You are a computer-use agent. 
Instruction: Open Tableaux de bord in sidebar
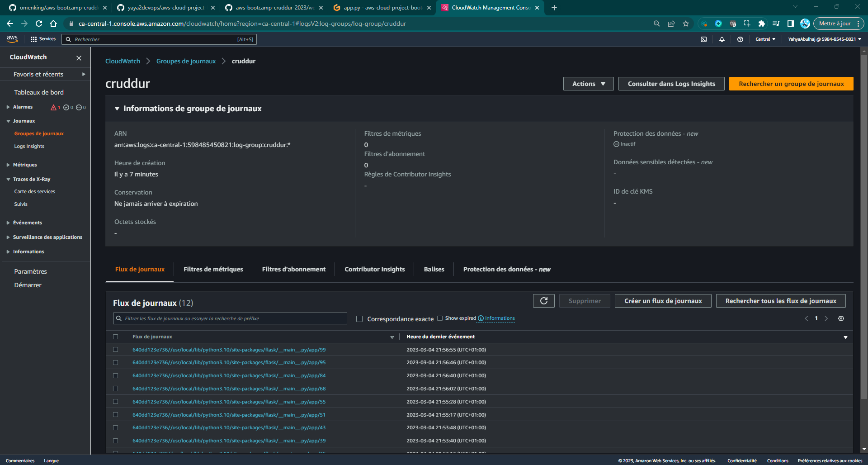(x=39, y=92)
